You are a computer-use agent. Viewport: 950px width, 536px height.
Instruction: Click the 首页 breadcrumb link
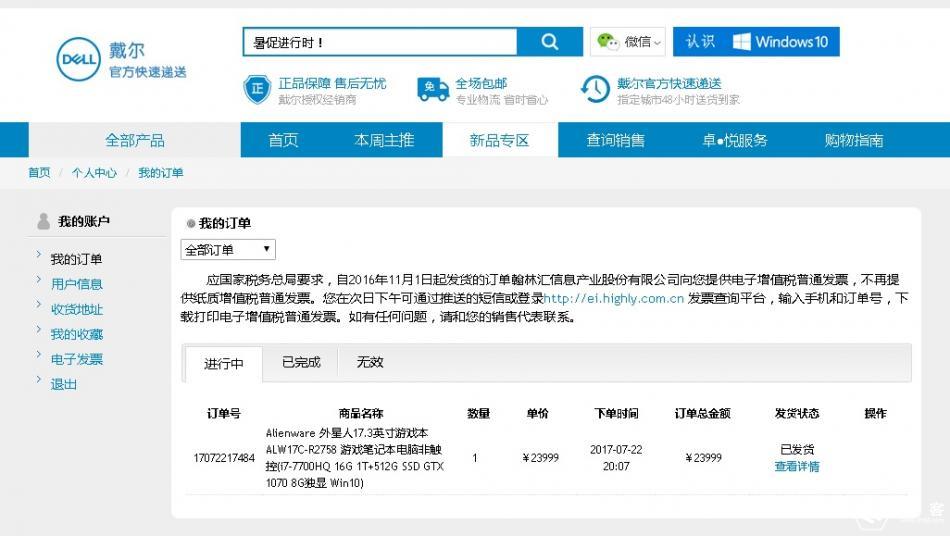39,173
